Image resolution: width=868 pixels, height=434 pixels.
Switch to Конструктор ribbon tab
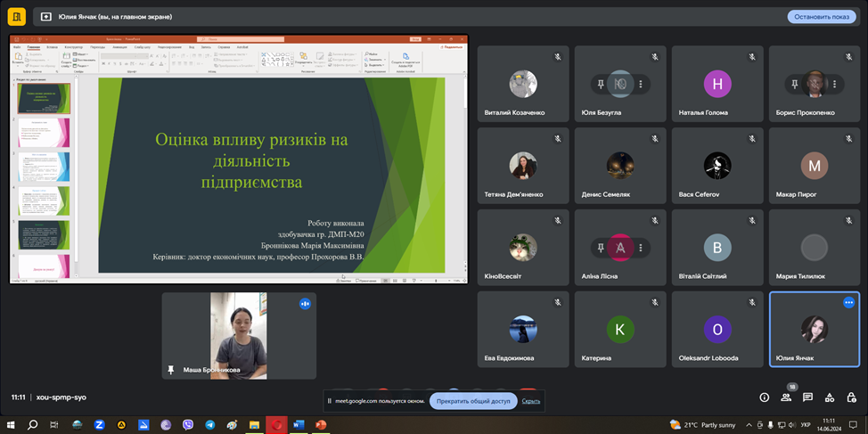pos(74,47)
